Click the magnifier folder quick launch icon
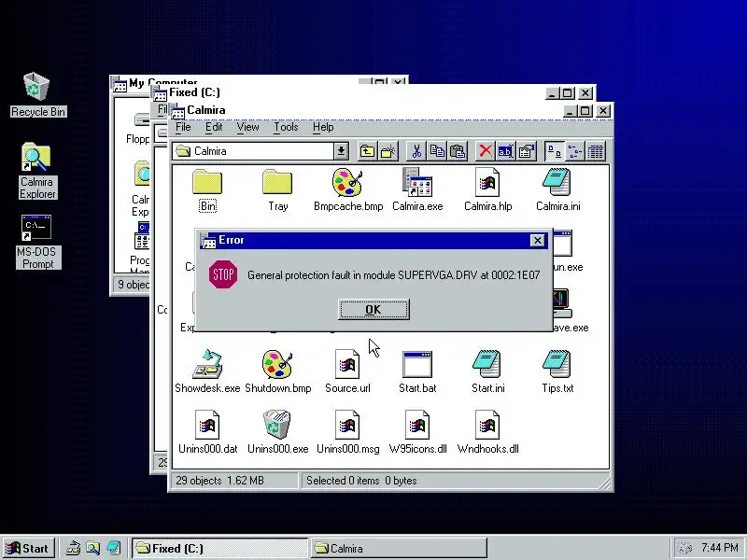 92,549
